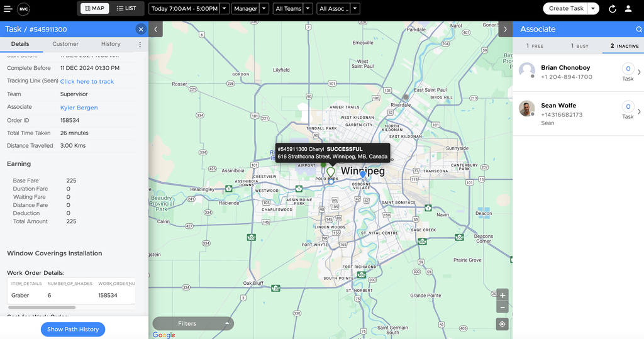The image size is (644, 339).
Task: Open the user profile icon
Action: click(x=628, y=9)
